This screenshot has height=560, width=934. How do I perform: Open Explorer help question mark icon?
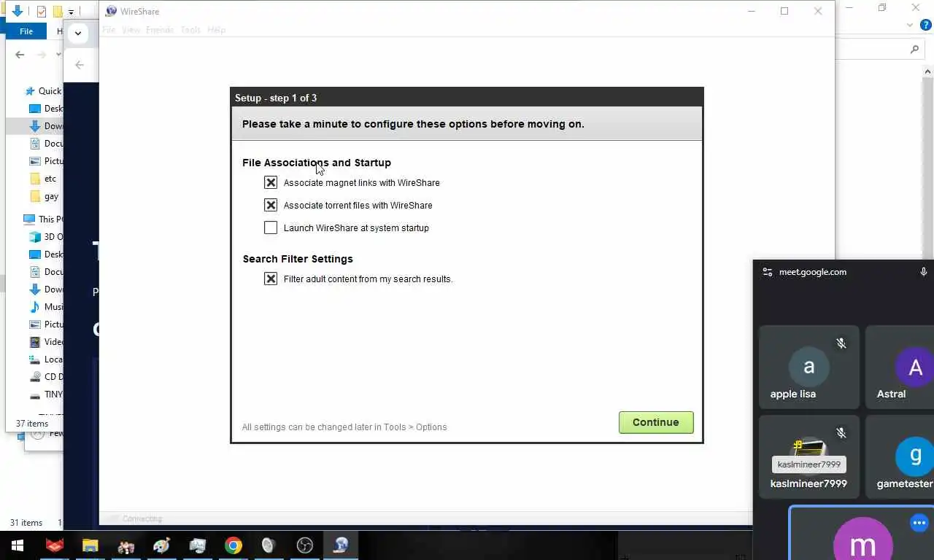pyautogui.click(x=927, y=25)
